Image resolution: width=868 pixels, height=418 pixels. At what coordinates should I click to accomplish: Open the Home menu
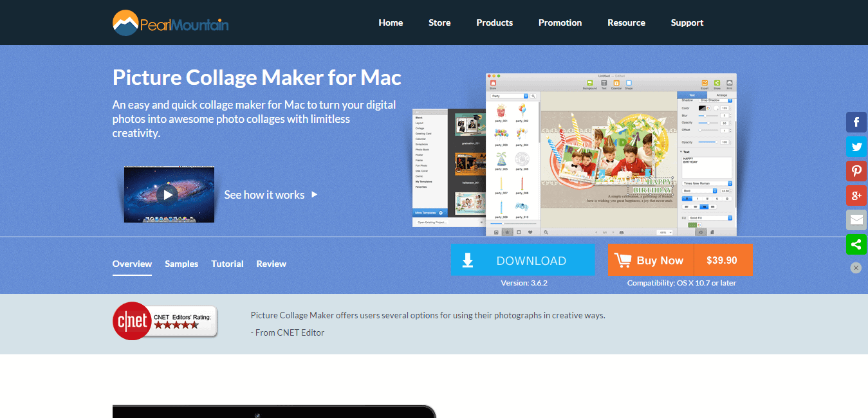391,23
